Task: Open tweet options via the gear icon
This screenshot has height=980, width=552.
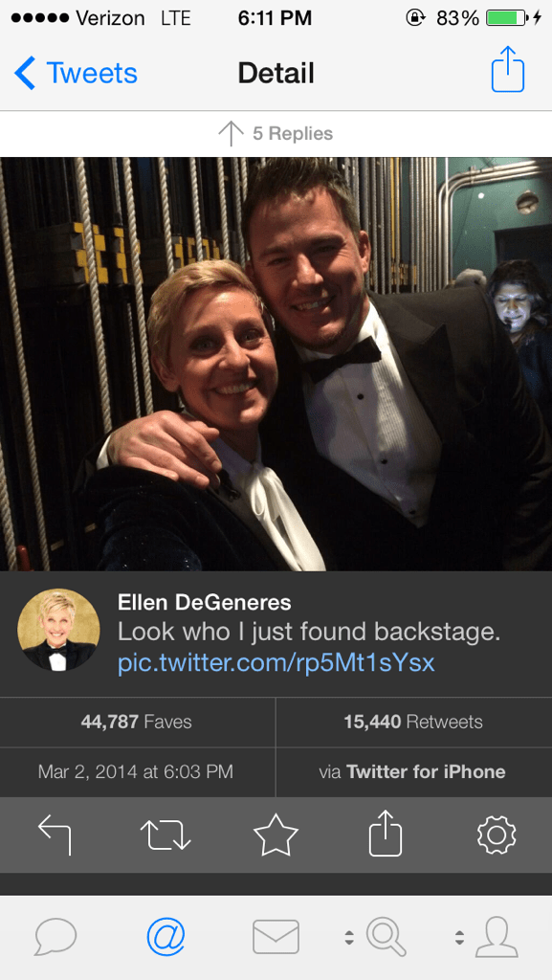Action: click(x=497, y=835)
